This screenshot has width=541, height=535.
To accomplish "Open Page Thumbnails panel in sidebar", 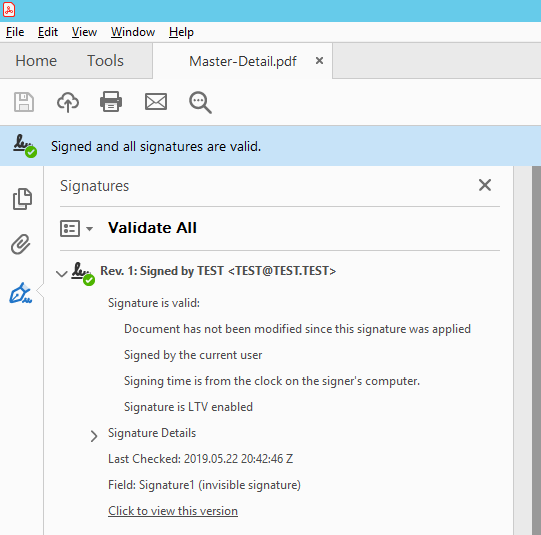I will point(22,199).
